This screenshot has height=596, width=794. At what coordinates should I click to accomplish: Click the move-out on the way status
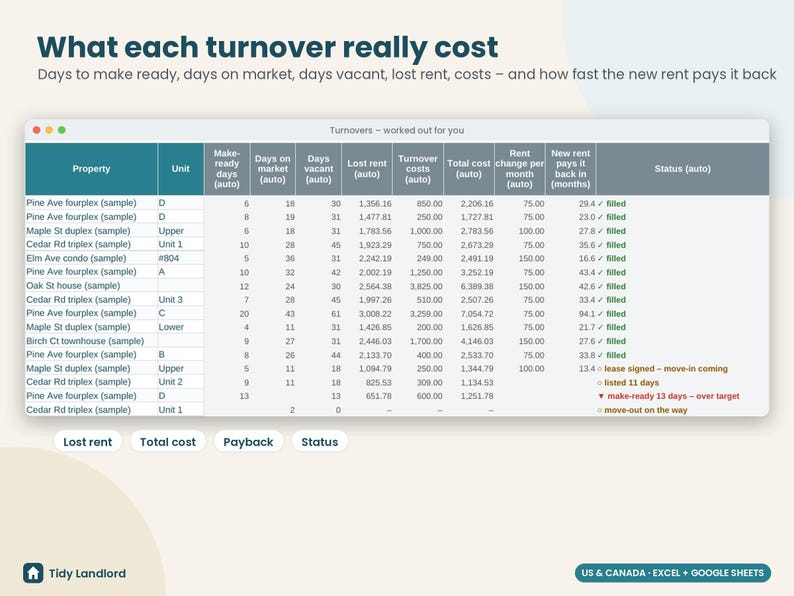pyautogui.click(x=642, y=410)
